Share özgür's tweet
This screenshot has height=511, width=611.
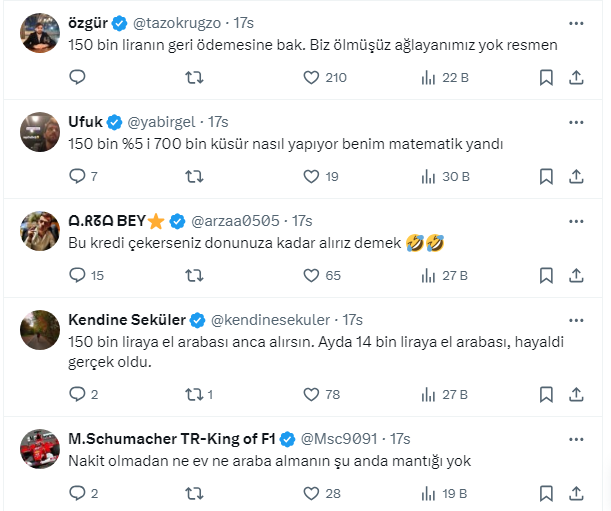576,77
